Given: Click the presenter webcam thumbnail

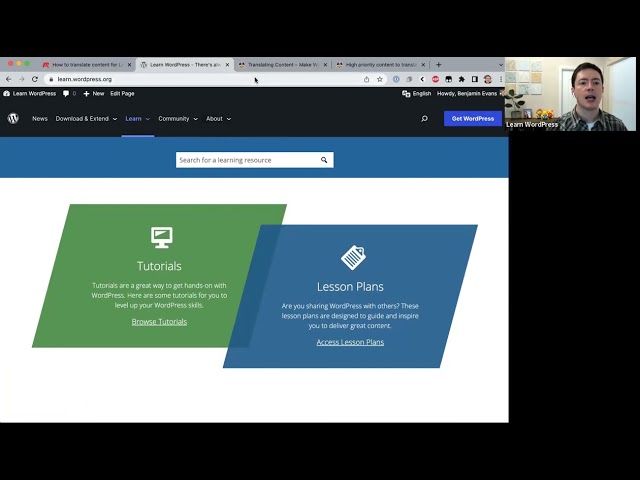Looking at the screenshot, I should (x=570, y=94).
